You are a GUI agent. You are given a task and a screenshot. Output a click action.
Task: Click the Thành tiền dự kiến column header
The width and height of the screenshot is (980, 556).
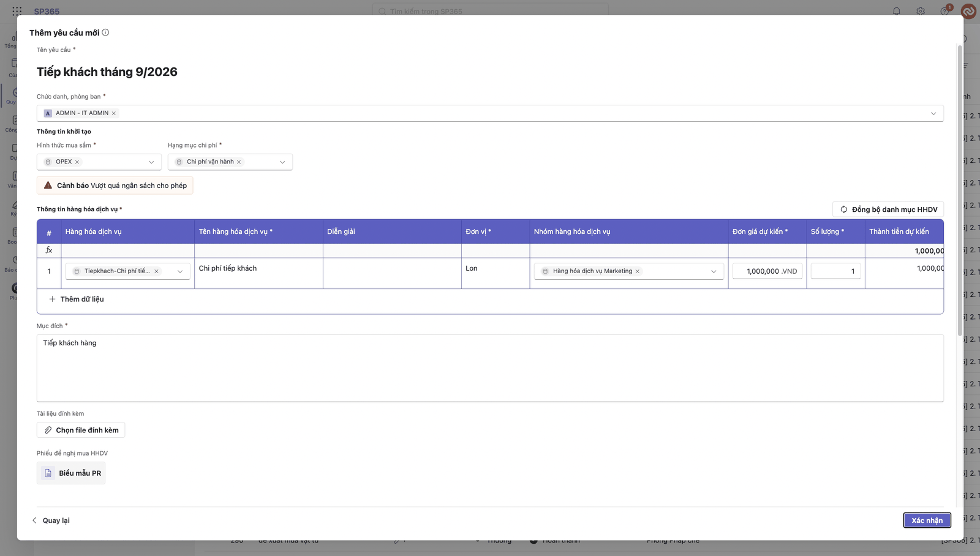pos(904,231)
